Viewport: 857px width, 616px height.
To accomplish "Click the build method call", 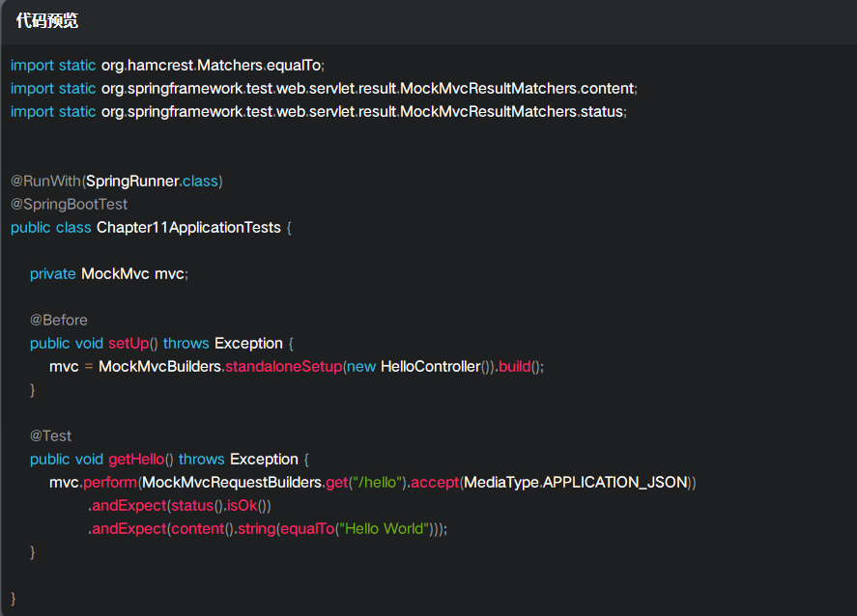I will [x=514, y=367].
